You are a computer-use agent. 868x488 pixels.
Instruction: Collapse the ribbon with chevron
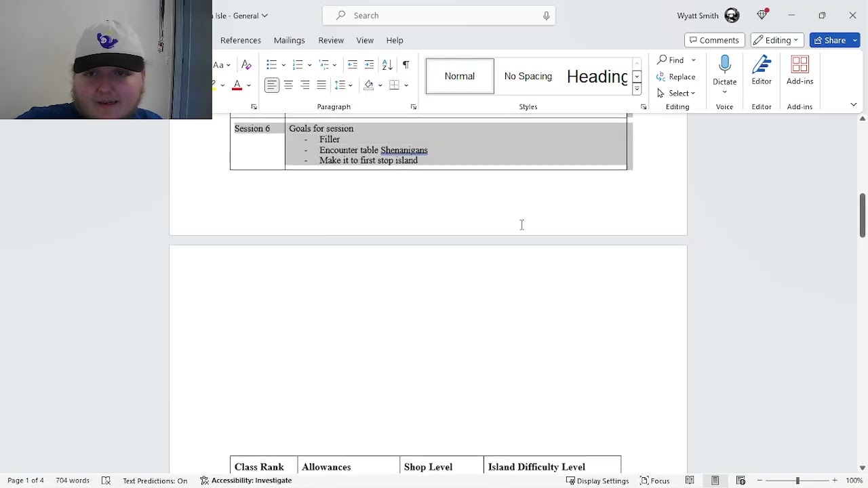[x=854, y=104]
